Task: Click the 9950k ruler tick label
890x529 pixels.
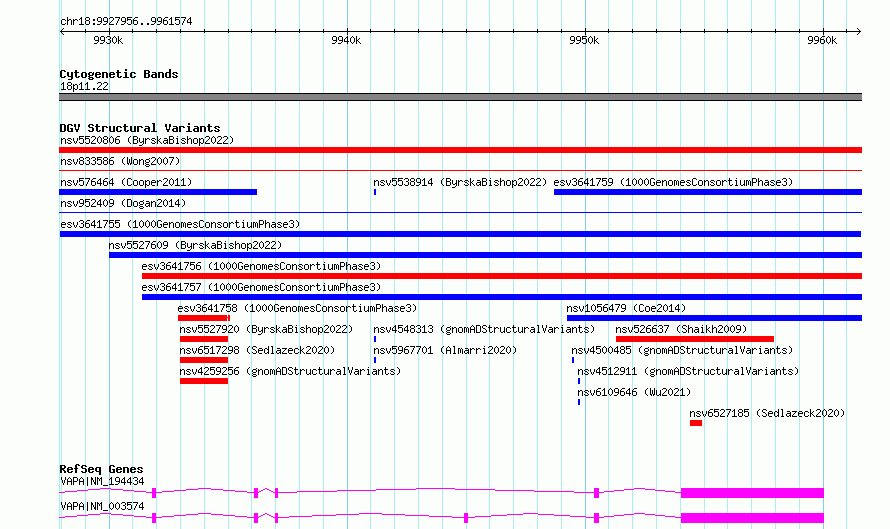Action: [x=583, y=40]
